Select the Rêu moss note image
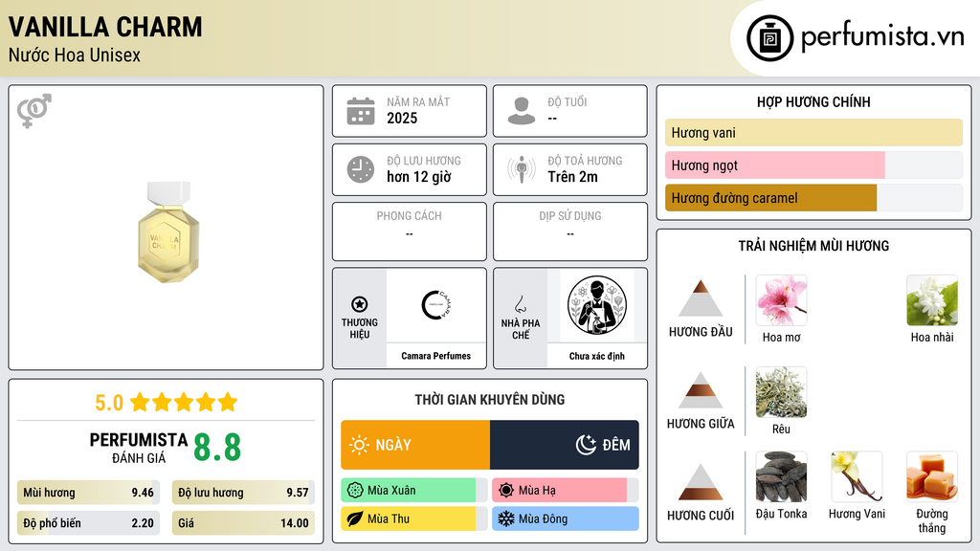Image resolution: width=980 pixels, height=551 pixels. click(x=781, y=392)
